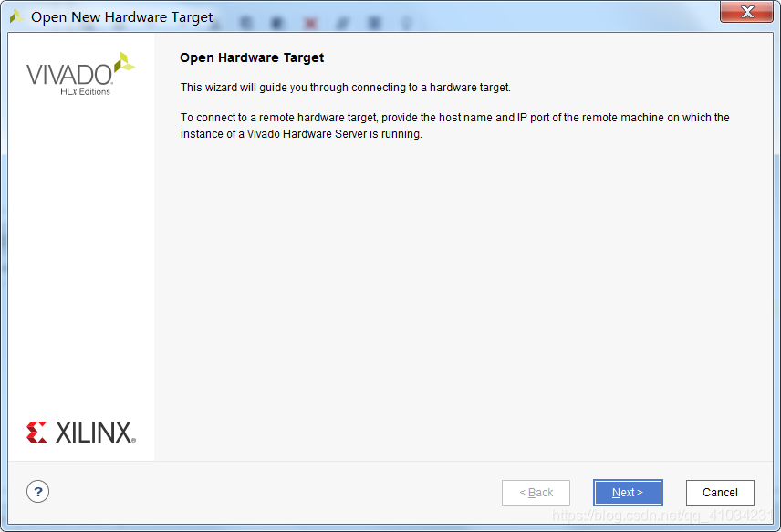The image size is (781, 532).
Task: Click the Next button to proceed
Action: tap(628, 493)
